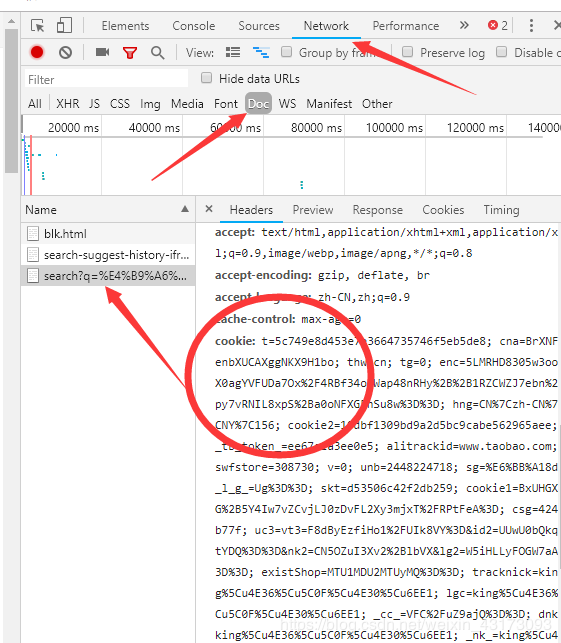
Task: Select the blk.html request row
Action: [x=108, y=233]
